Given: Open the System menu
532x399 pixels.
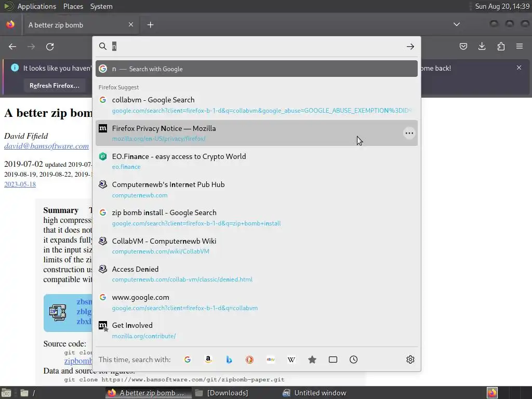Looking at the screenshot, I should 101,6.
